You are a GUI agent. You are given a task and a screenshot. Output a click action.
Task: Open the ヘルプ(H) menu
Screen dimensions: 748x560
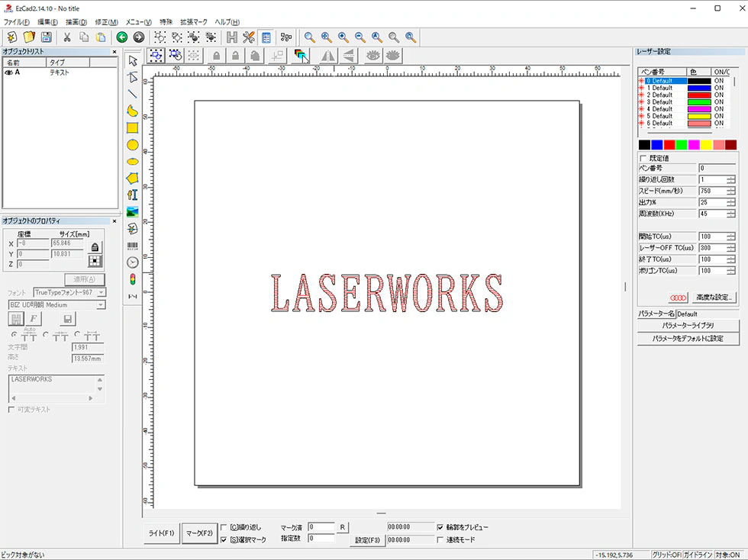click(x=227, y=22)
